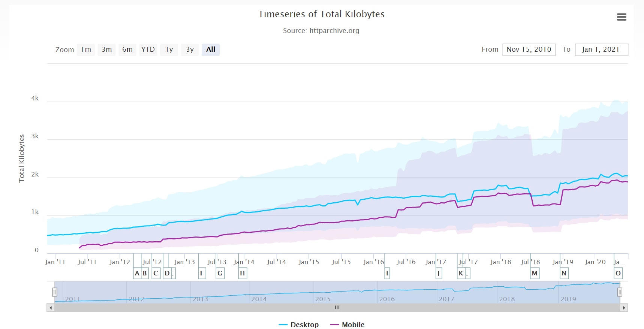Click timeline flag B

pos(145,273)
